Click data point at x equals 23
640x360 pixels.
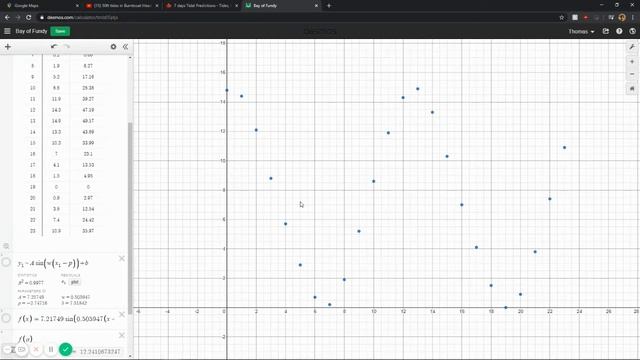pos(564,147)
